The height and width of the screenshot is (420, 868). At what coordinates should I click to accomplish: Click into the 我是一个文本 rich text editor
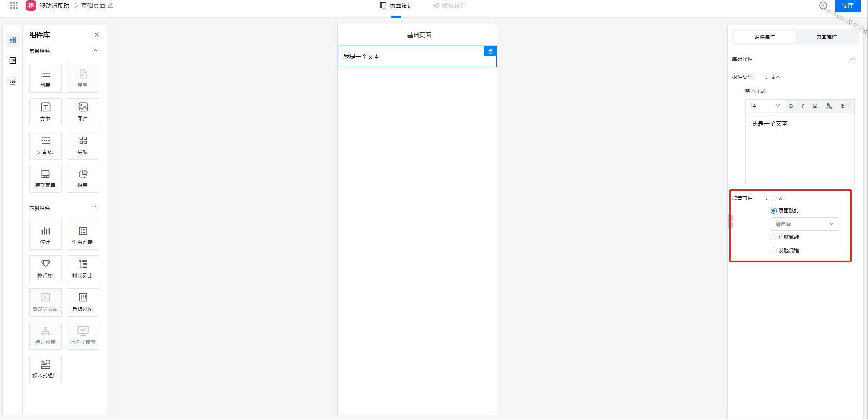(800, 148)
